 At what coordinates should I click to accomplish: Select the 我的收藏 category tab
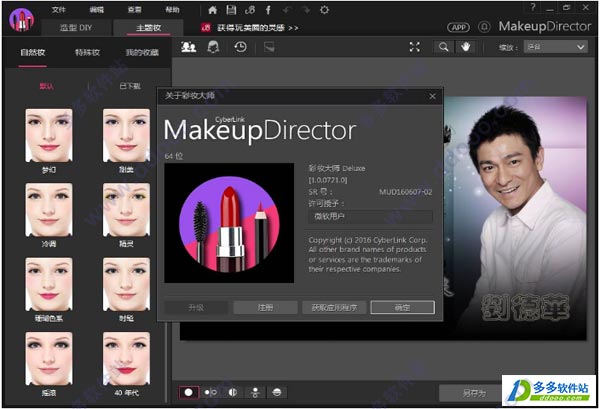142,52
